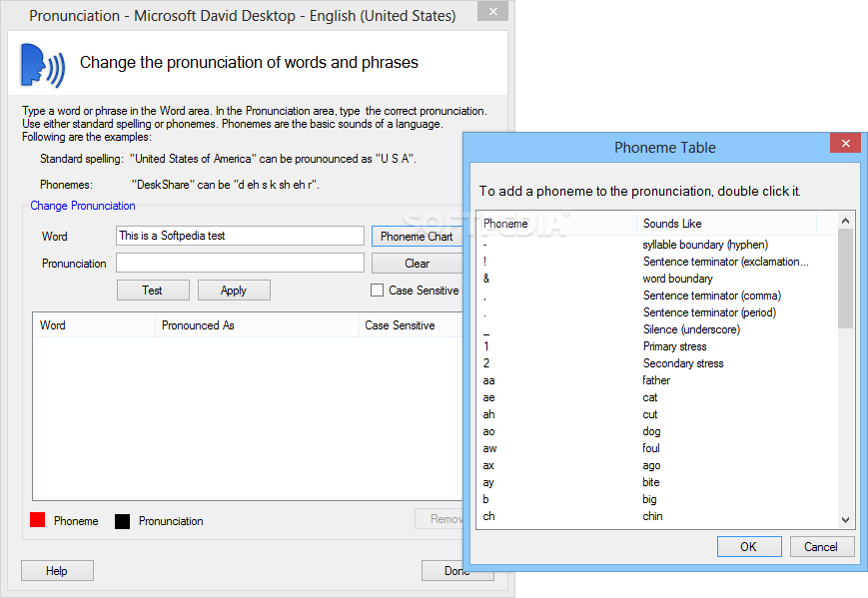The height and width of the screenshot is (598, 868).
Task: Select the 'b' big phoneme row
Action: [x=657, y=499]
